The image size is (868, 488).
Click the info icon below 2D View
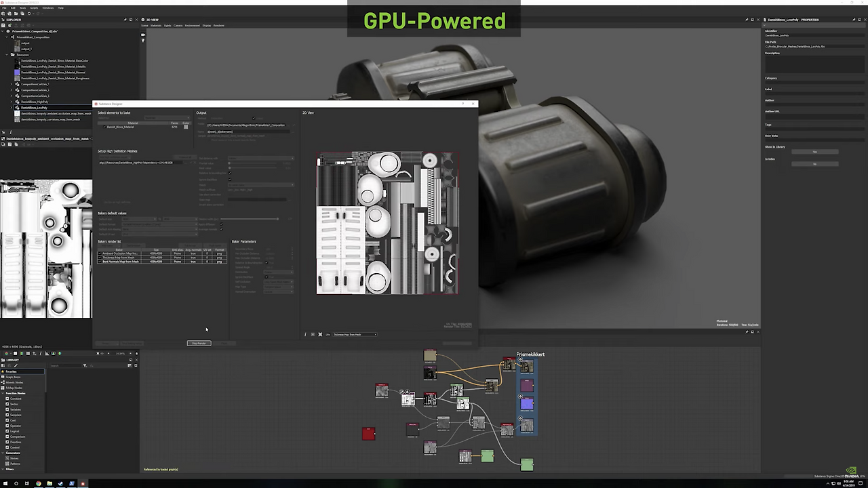point(305,334)
